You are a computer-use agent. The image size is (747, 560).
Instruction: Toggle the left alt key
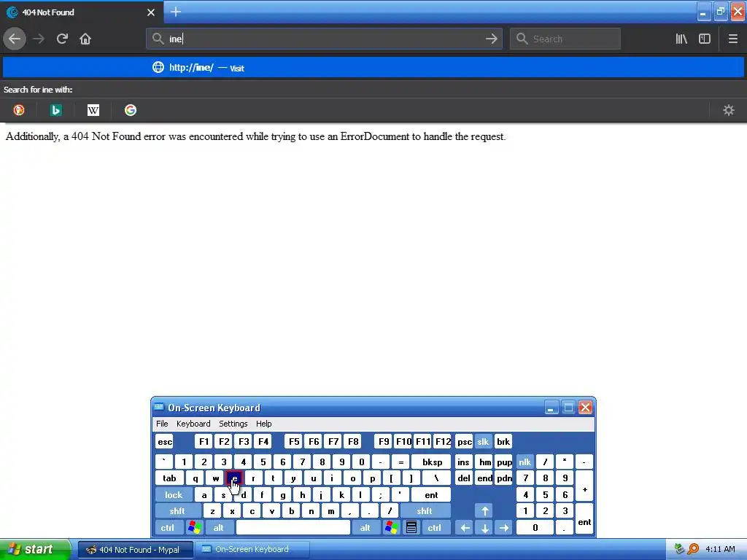[x=219, y=528]
